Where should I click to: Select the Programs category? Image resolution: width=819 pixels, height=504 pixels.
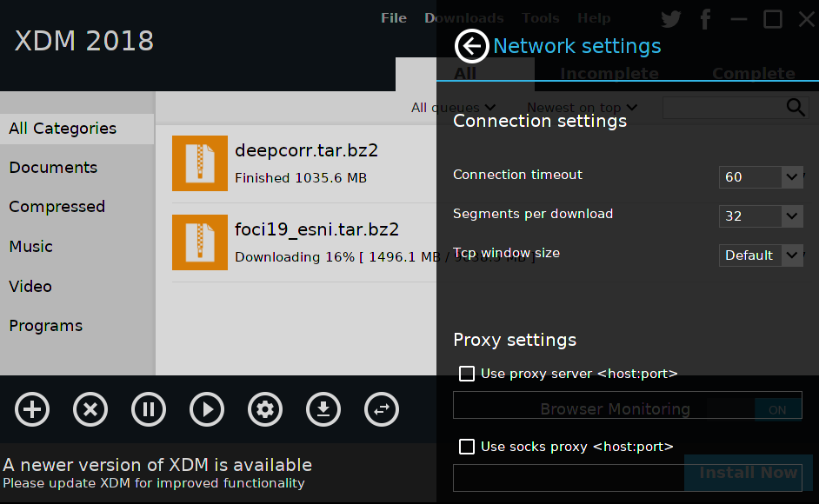pos(45,326)
